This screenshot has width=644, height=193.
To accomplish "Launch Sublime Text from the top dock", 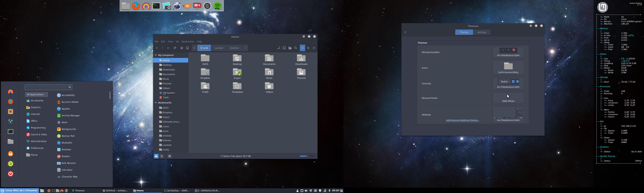I will (x=208, y=6).
